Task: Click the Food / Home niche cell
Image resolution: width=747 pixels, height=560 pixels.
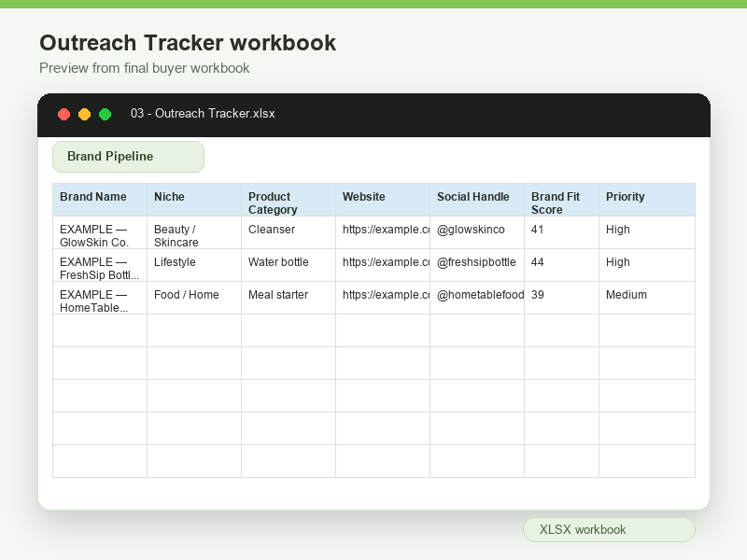Action: click(194, 298)
